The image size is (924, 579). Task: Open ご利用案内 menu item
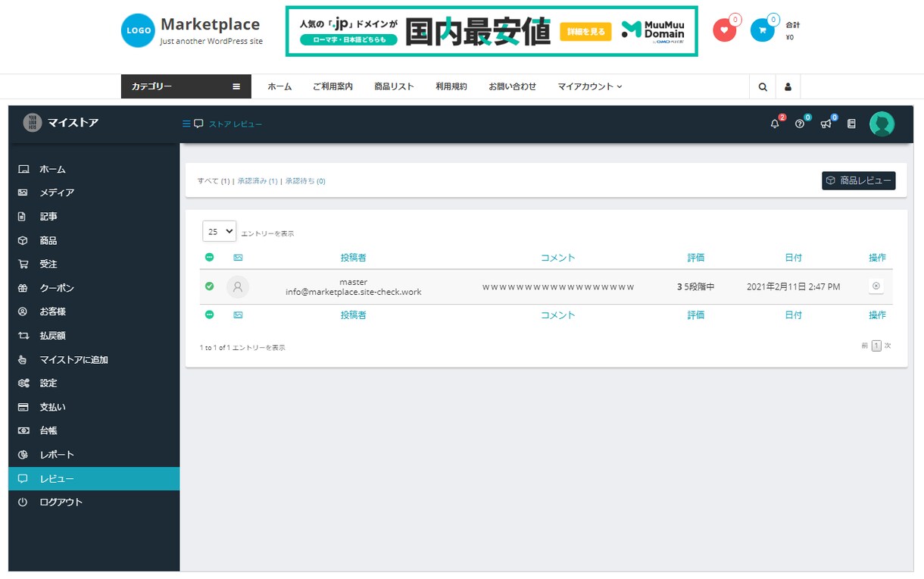tap(332, 86)
